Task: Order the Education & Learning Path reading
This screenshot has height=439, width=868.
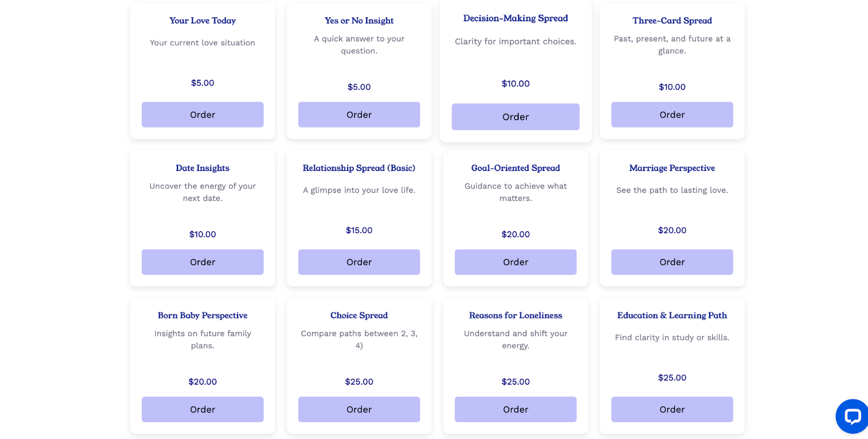Action: click(672, 409)
